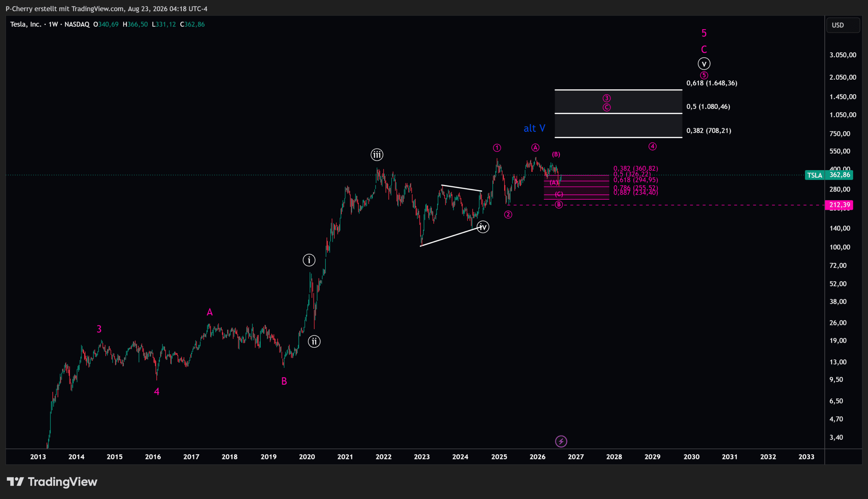Click the pink (B) parenthesized wave label
Viewport: 868px width, 499px height.
[x=556, y=154]
